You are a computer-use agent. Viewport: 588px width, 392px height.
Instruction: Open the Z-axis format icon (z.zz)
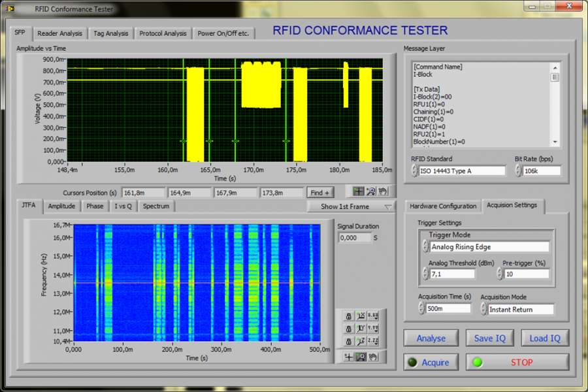(372, 341)
